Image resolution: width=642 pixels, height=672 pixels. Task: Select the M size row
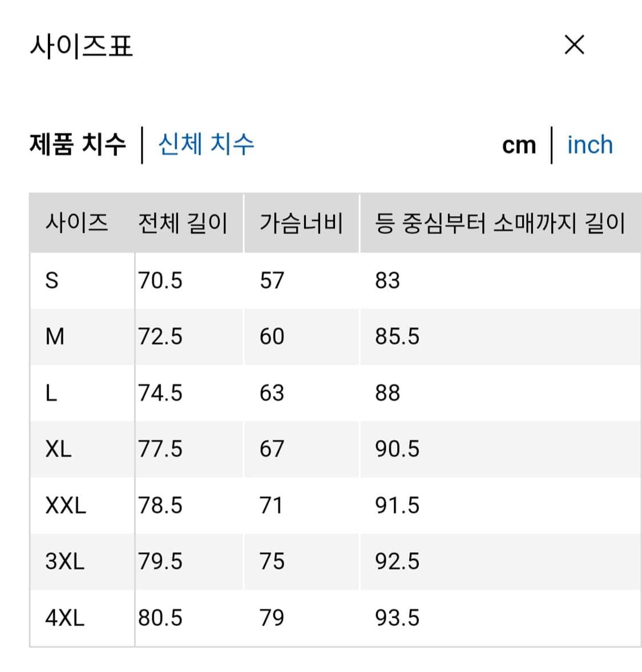tap(55, 336)
